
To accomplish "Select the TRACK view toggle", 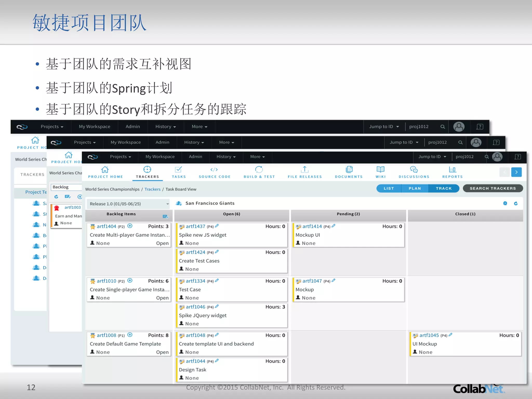I will click(444, 188).
